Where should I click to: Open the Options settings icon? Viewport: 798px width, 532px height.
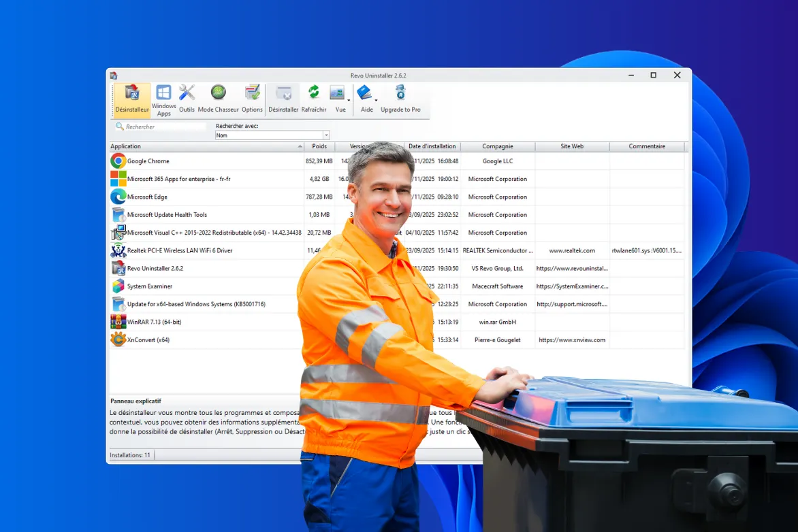252,99
